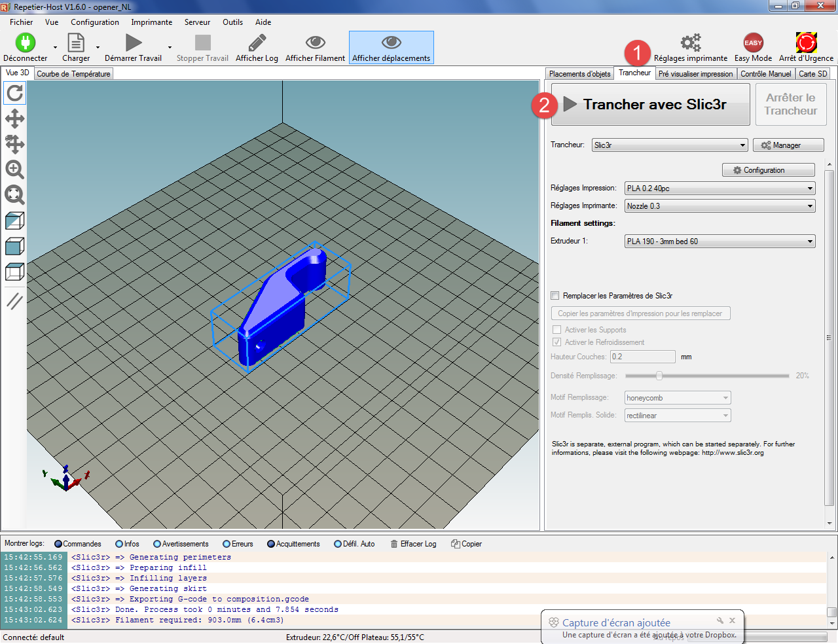Click Arrêter le Trancheur button

[791, 104]
